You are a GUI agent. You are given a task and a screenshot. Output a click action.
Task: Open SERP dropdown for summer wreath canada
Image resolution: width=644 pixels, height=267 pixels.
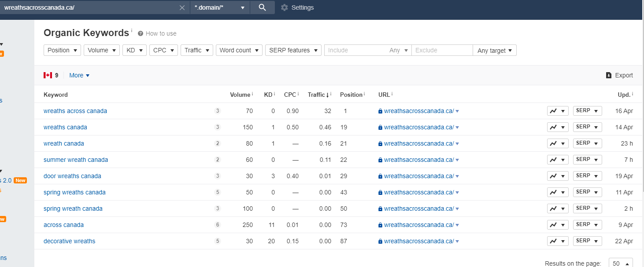click(587, 160)
